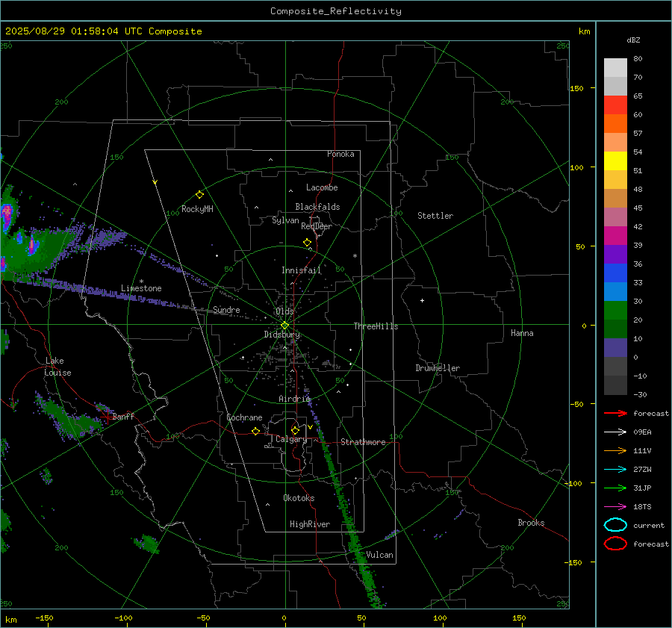Viewport: 672px width, 628px height.
Task: Click the Hanna town label
Action: tap(522, 333)
